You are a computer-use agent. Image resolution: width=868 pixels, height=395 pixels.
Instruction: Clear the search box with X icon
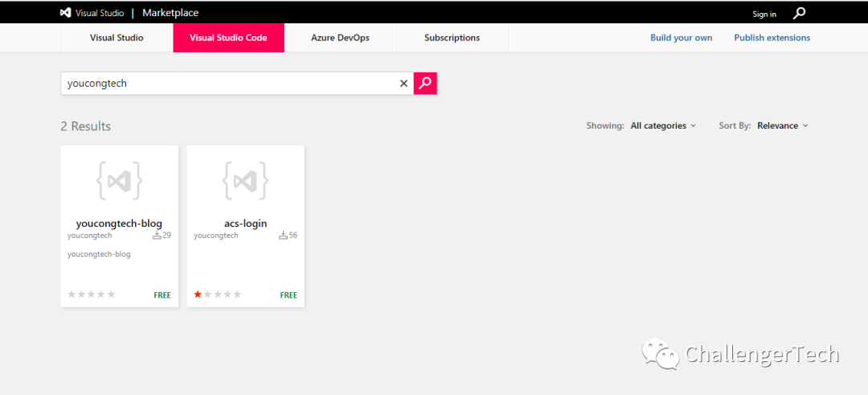pyautogui.click(x=403, y=84)
